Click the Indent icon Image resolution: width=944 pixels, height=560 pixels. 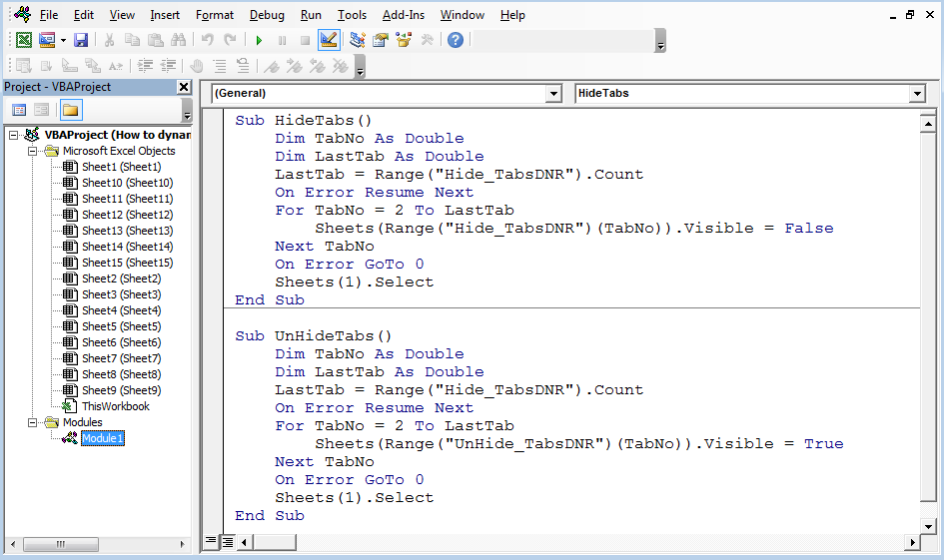point(145,66)
